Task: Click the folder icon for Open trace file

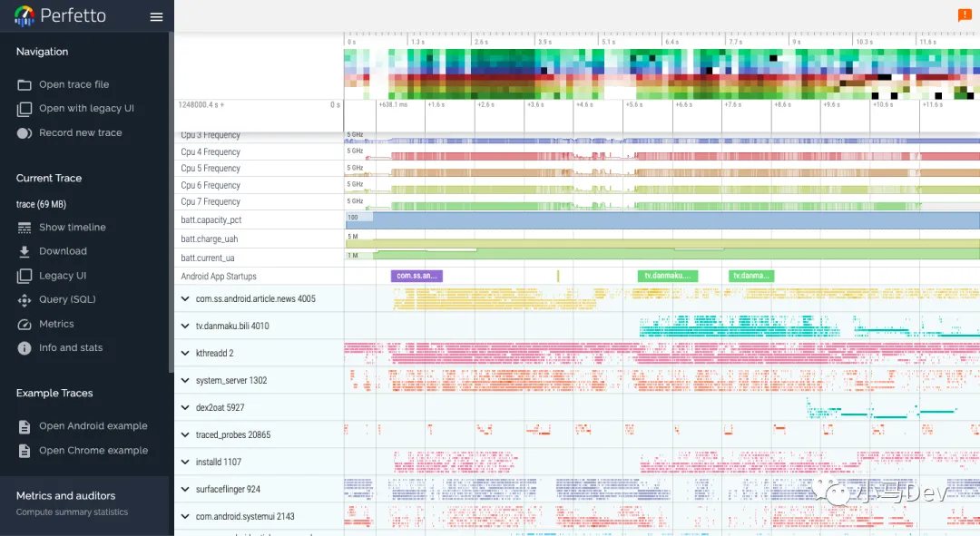Action: click(x=24, y=84)
